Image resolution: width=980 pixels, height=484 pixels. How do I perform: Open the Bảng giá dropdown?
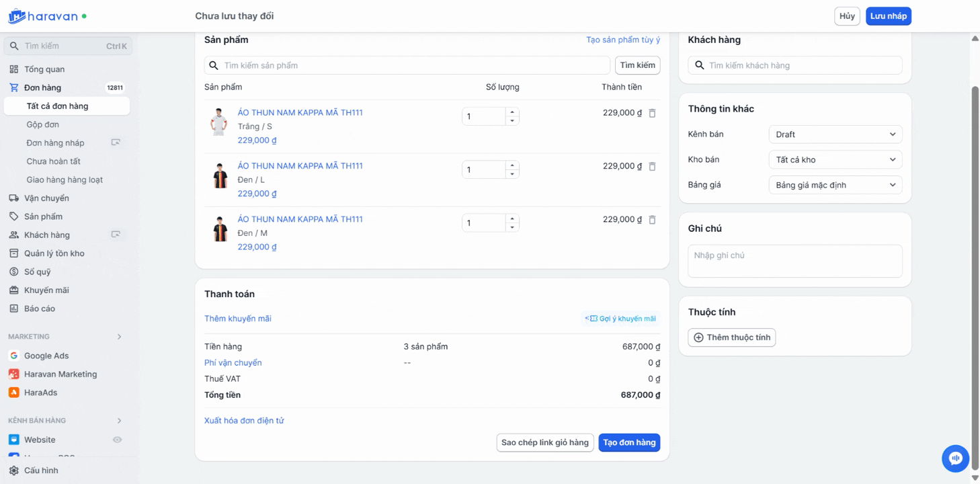tap(835, 185)
